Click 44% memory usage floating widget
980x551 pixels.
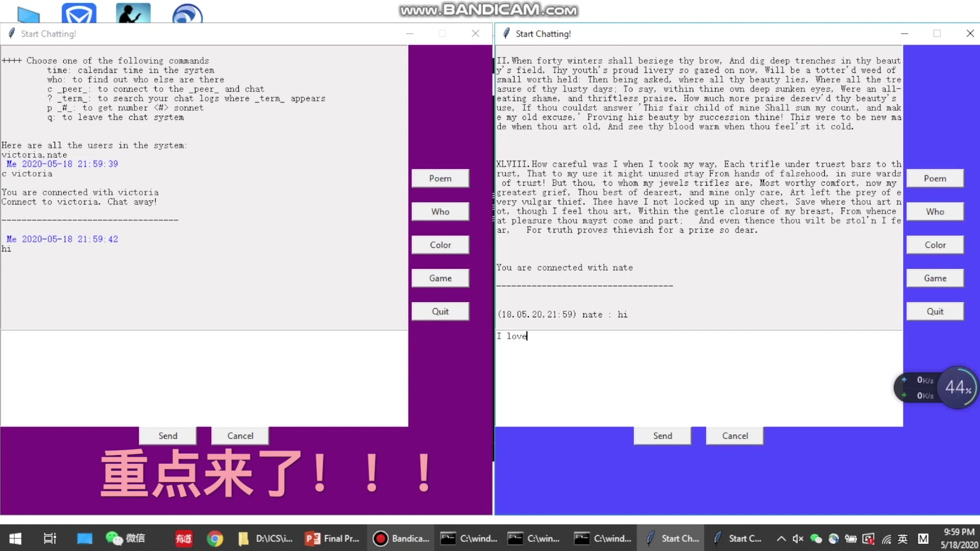point(958,388)
